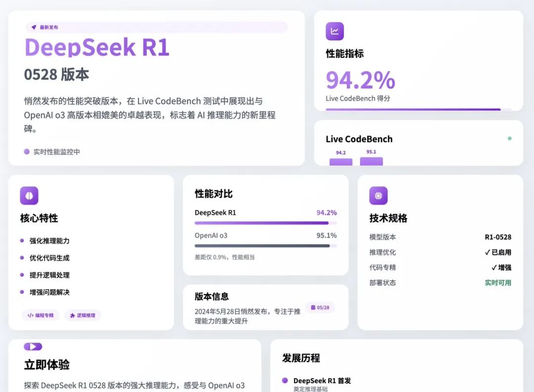Click the 立即体验 heading
This screenshot has height=392, width=534.
point(46,365)
